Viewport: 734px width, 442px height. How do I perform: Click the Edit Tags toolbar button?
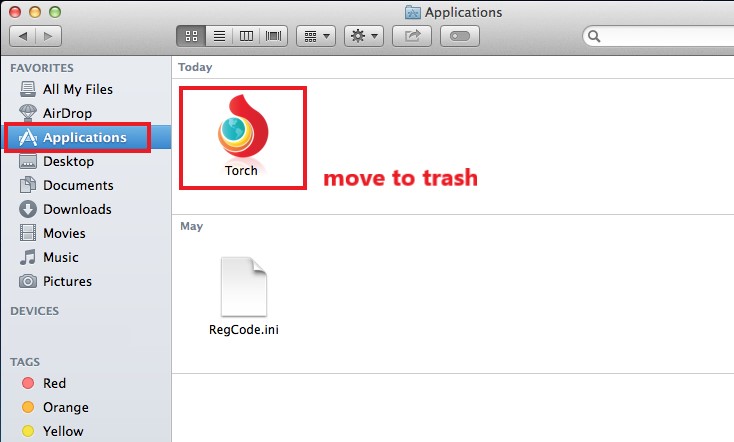460,36
